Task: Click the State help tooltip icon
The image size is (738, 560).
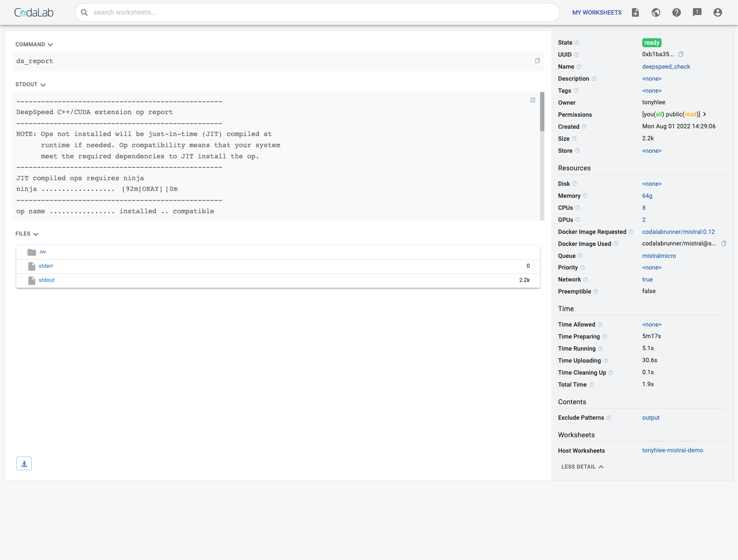Action: tap(577, 42)
